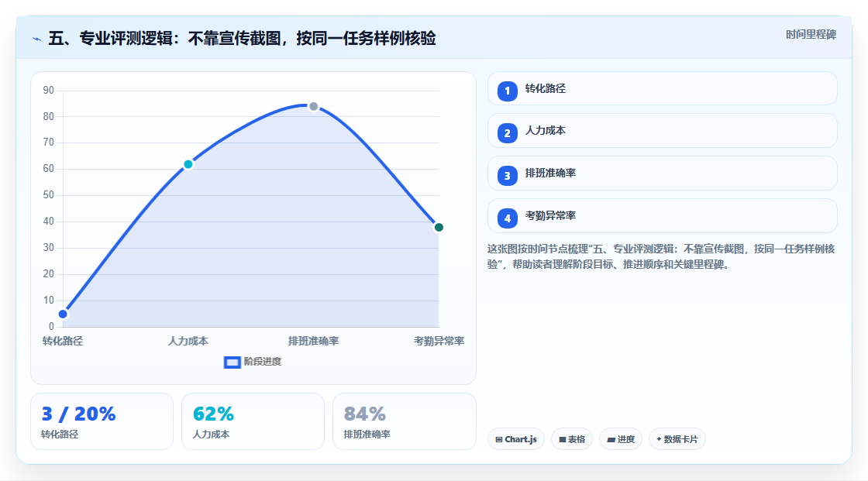Click the 时间里程碑 label in header
868x481 pixels.
pos(811,35)
